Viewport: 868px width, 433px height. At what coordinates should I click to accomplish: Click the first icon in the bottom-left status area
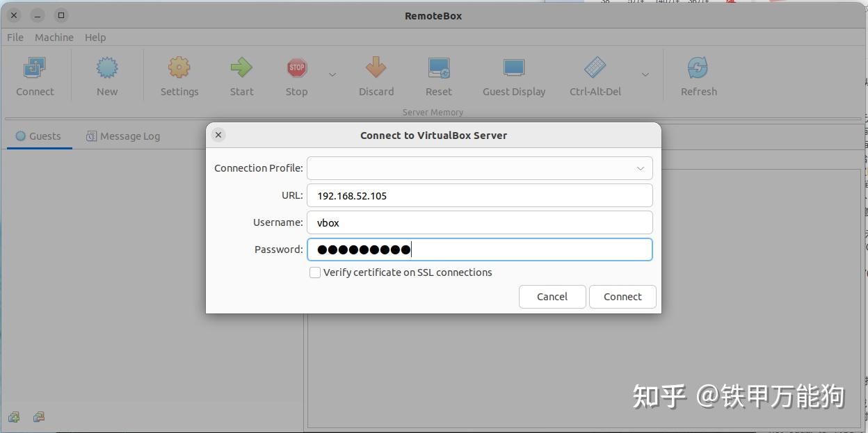[x=14, y=417]
